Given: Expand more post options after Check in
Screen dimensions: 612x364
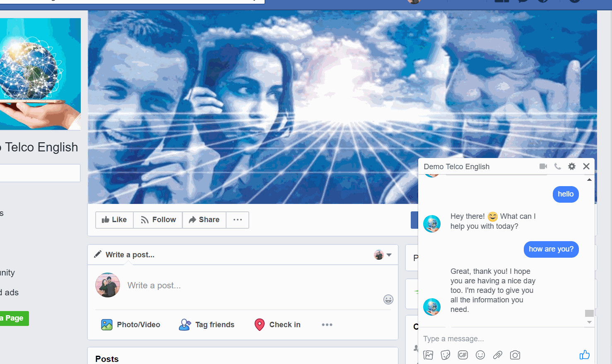Looking at the screenshot, I should [x=327, y=325].
